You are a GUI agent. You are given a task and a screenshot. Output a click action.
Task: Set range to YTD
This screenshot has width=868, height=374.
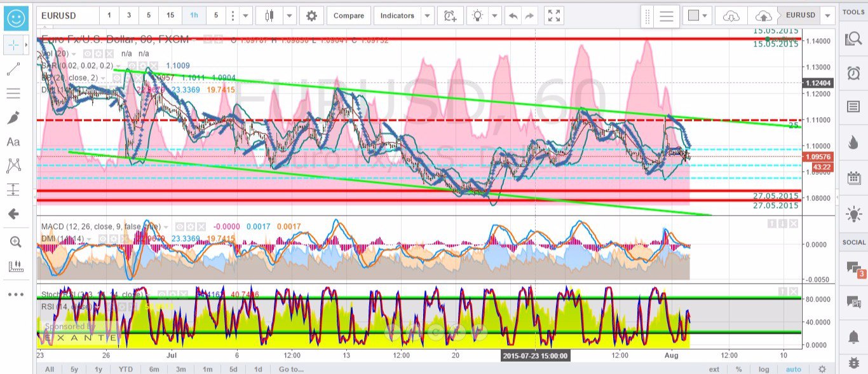125,369
